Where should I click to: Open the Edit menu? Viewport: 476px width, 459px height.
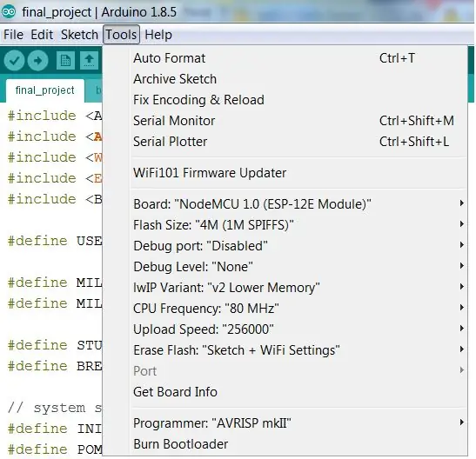[x=42, y=35]
